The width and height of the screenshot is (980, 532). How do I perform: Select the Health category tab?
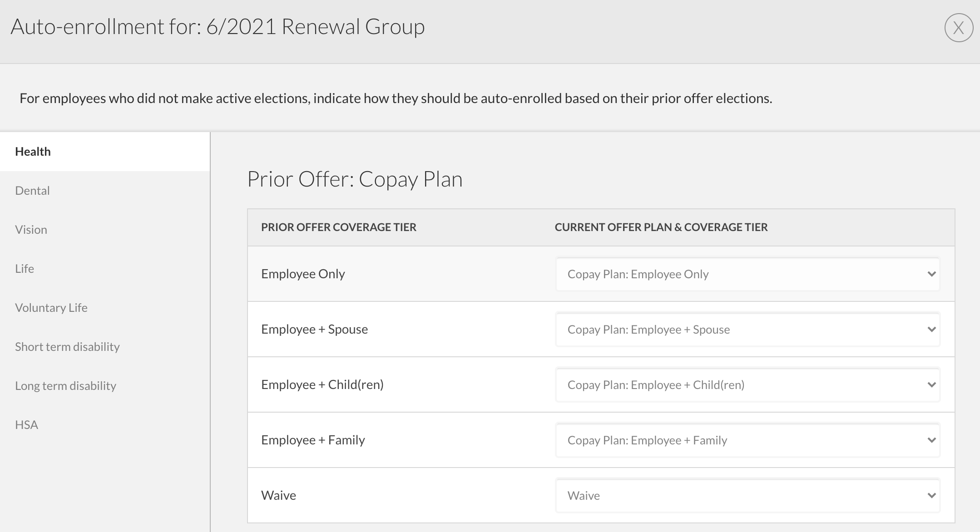(x=105, y=152)
